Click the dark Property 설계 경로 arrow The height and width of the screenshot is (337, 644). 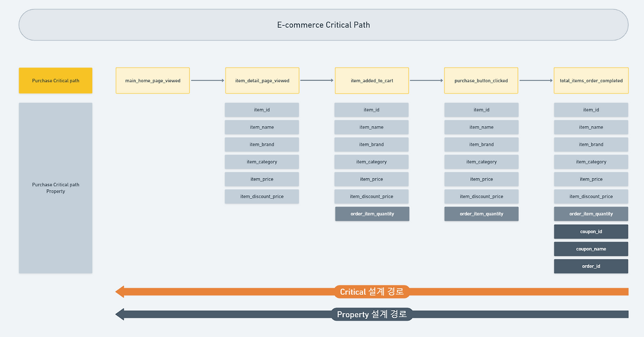point(372,314)
